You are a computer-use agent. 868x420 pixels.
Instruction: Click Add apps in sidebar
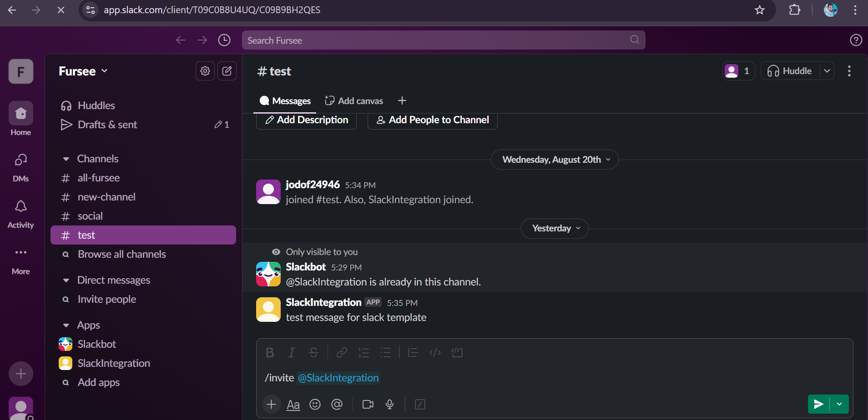143,382
